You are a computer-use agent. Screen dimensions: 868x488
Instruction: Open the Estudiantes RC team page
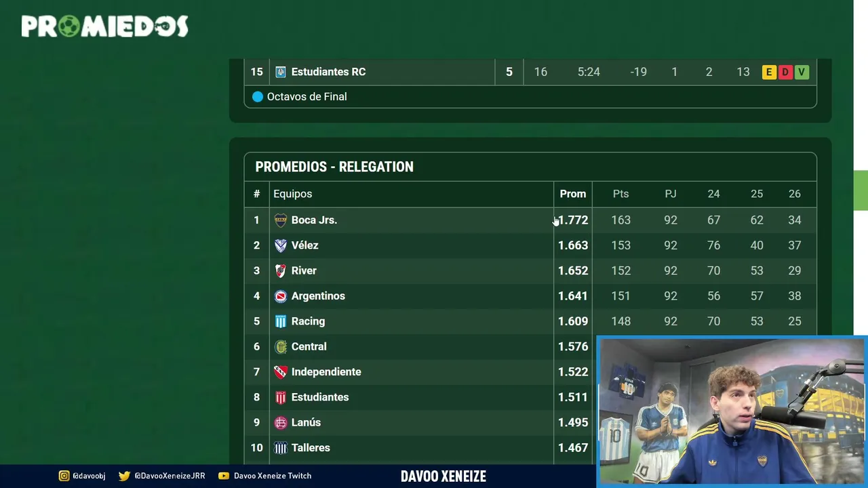click(x=328, y=72)
